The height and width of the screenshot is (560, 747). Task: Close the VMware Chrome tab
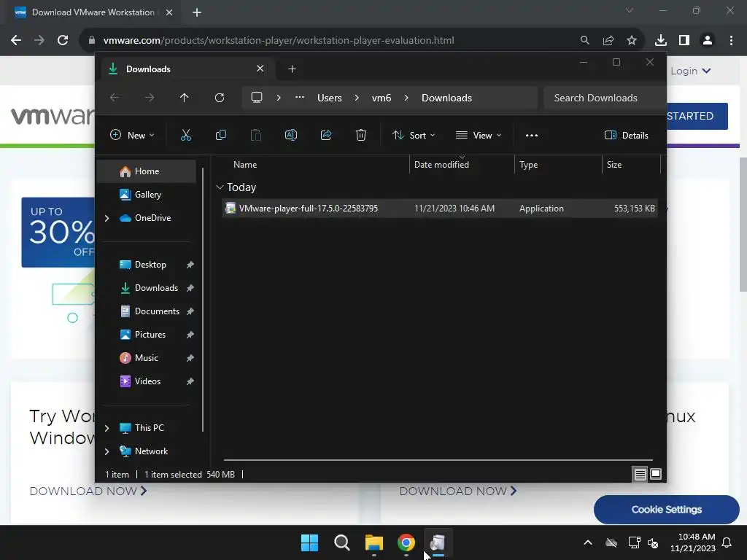tap(169, 12)
